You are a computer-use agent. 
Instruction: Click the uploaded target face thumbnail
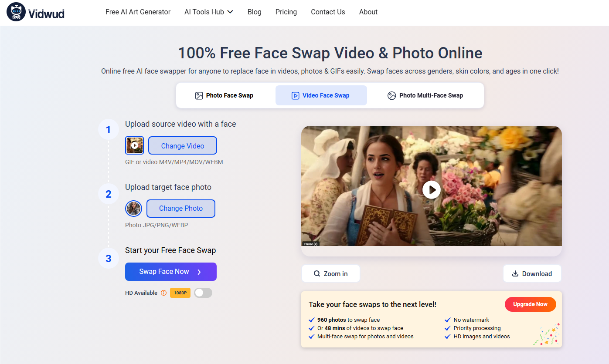(x=134, y=209)
